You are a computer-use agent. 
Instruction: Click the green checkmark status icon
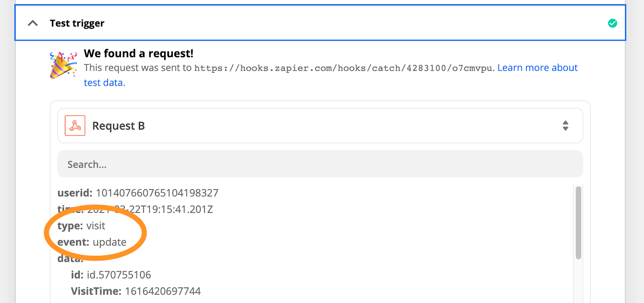[x=612, y=23]
